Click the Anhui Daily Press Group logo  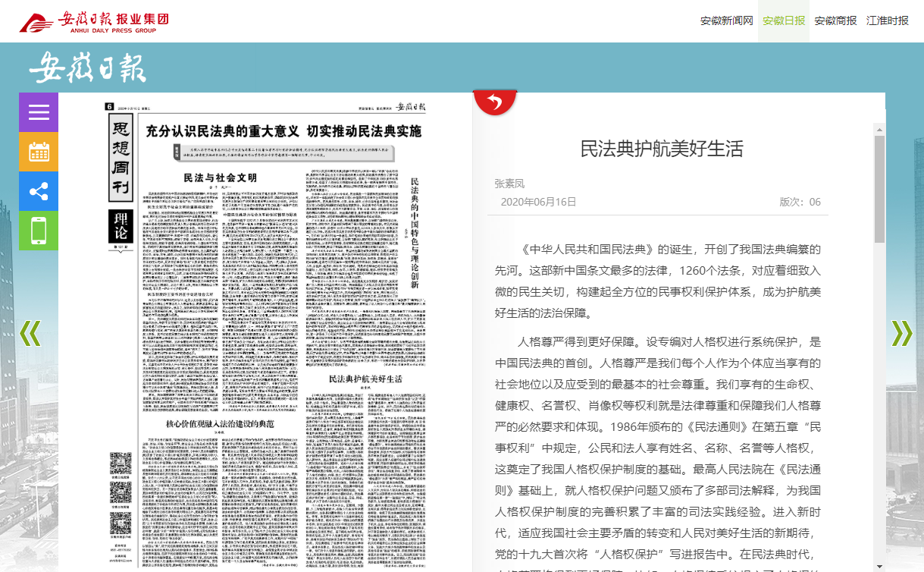pyautogui.click(x=94, y=21)
